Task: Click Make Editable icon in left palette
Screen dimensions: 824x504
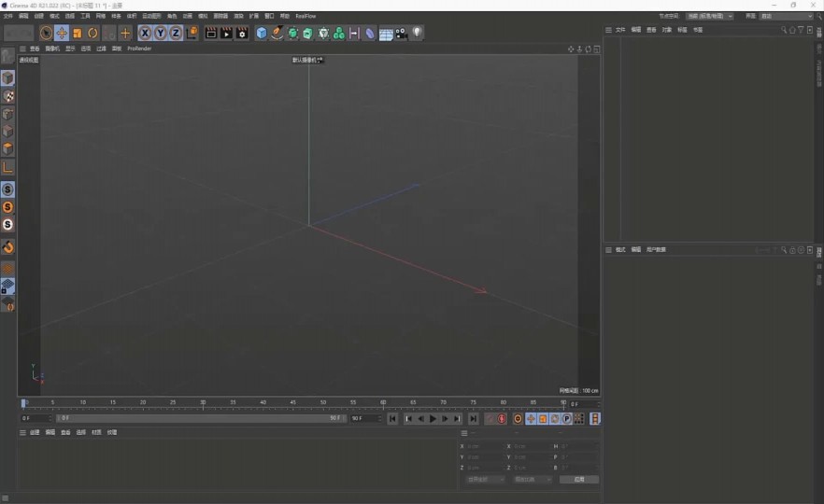Action: [7, 56]
